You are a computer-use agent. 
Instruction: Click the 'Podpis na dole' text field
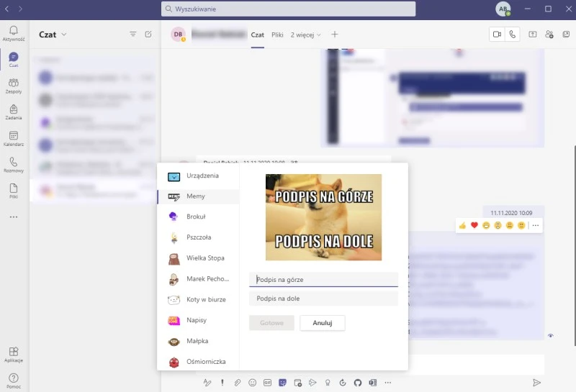[x=323, y=298]
